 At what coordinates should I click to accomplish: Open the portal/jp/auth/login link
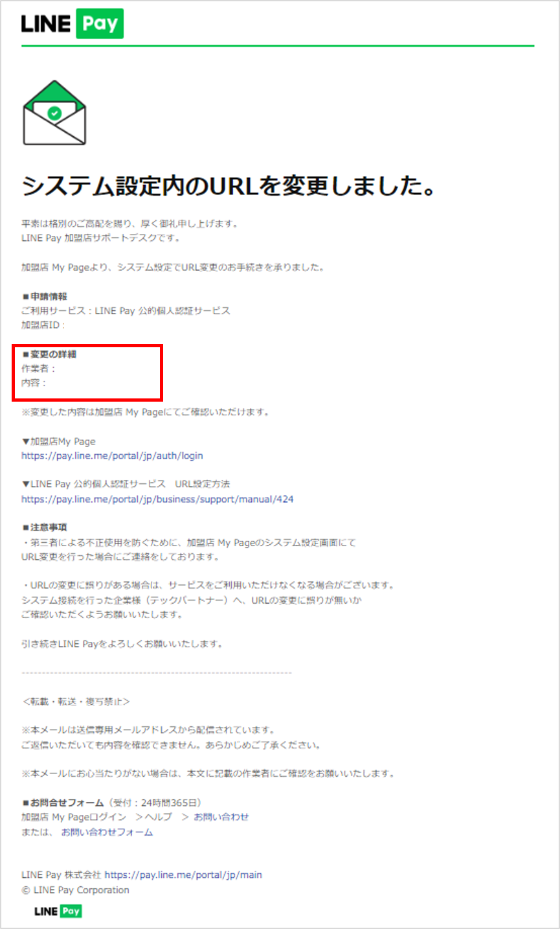(x=112, y=455)
